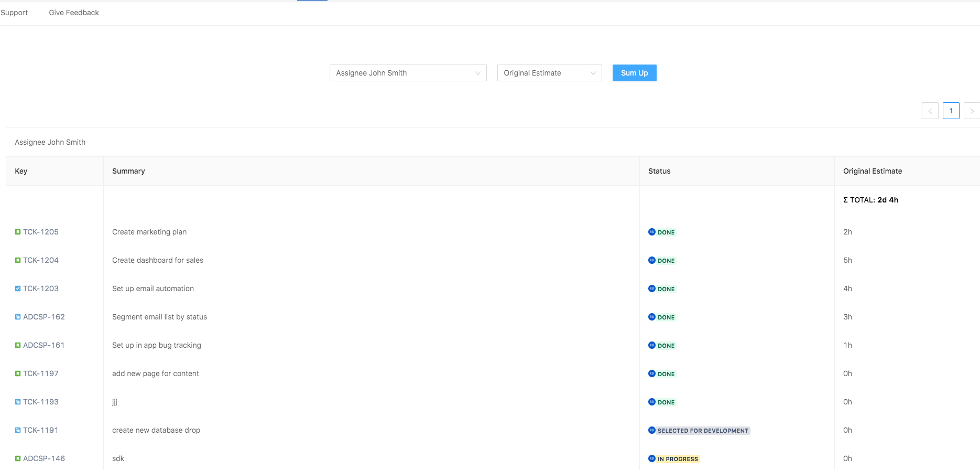The image size is (980, 470).
Task: Click summary 'jjj' of TCK-1193
Action: click(x=115, y=402)
